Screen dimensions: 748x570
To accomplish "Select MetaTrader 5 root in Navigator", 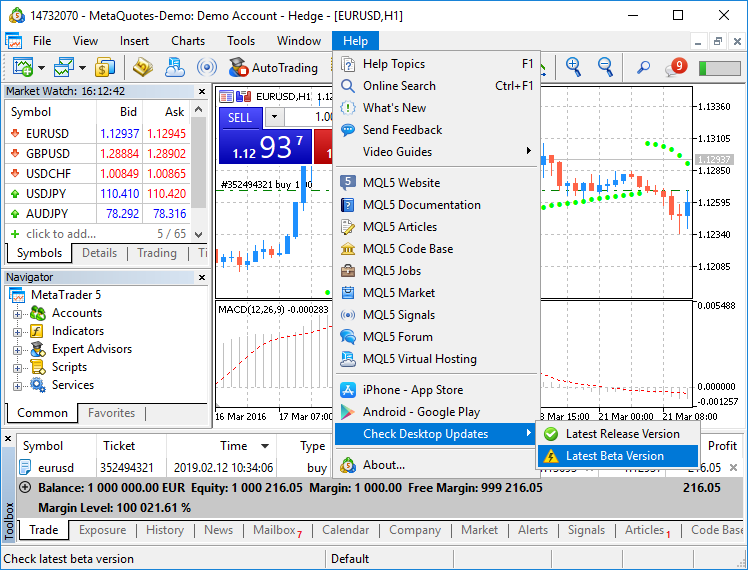I will click(x=66, y=295).
